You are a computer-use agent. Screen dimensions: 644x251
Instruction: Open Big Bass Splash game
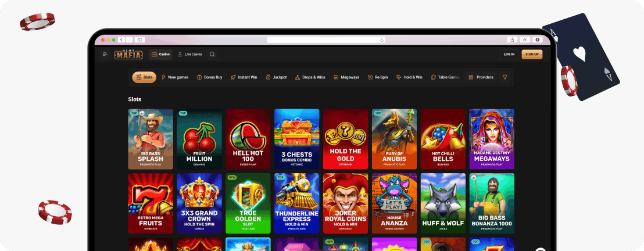pos(151,139)
